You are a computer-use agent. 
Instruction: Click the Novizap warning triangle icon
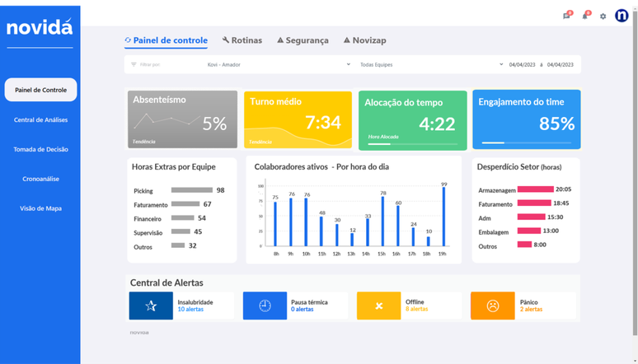tap(347, 40)
